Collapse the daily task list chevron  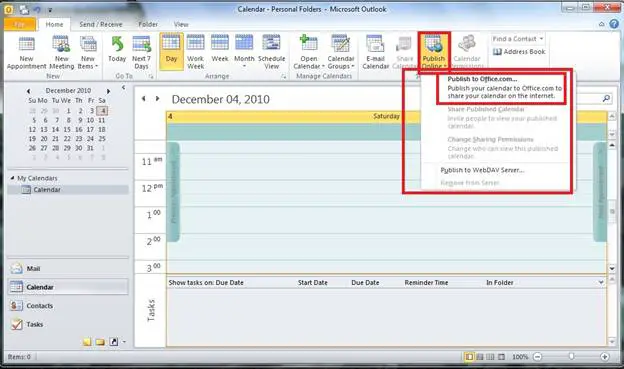601,282
